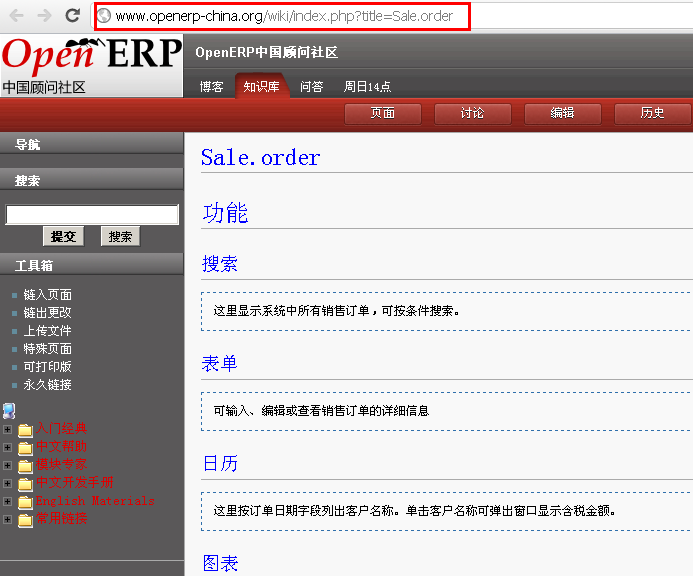The height and width of the screenshot is (576, 693).
Task: Open the 链入页面 toolbox link
Action: pyautogui.click(x=48, y=295)
